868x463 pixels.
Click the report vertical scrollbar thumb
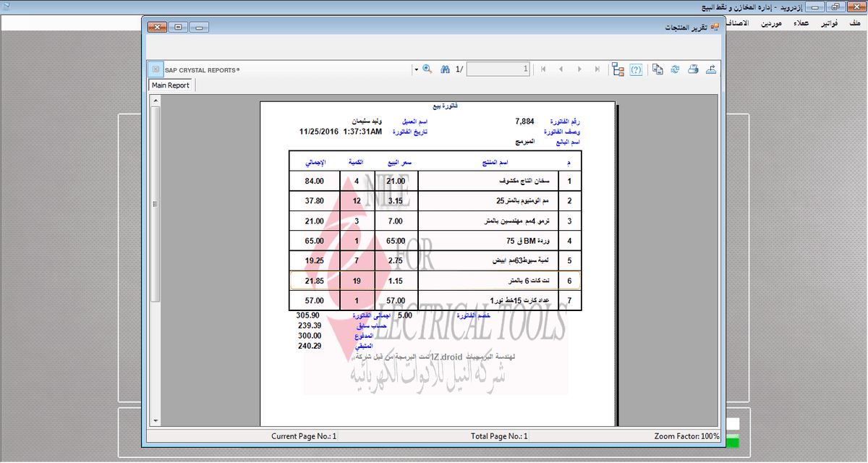click(x=155, y=205)
